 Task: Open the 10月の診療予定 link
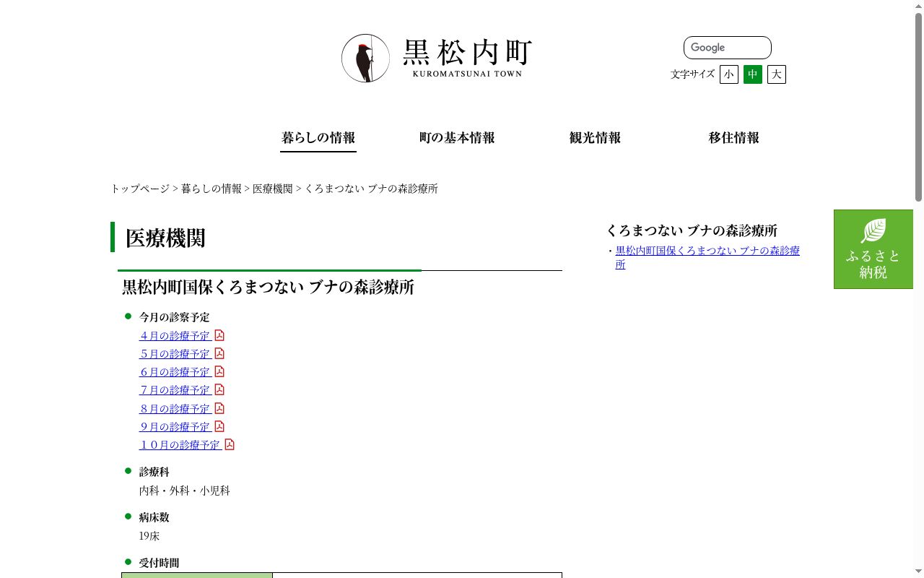180,445
